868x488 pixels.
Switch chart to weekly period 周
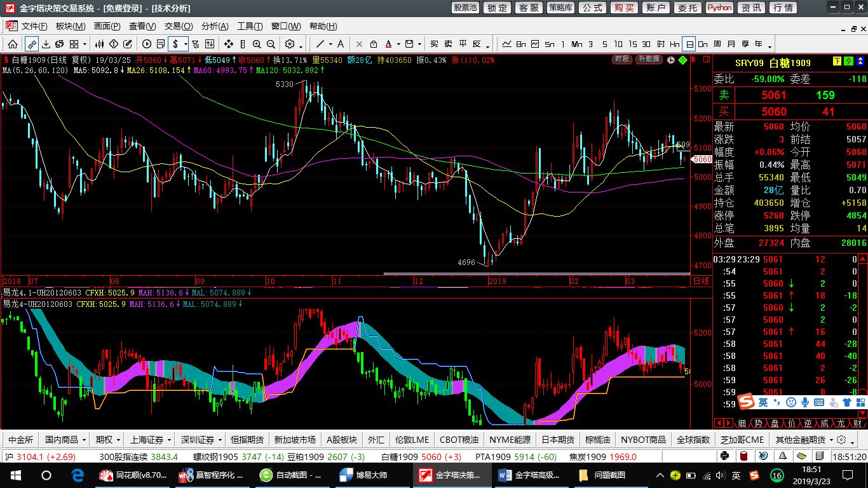tap(717, 44)
